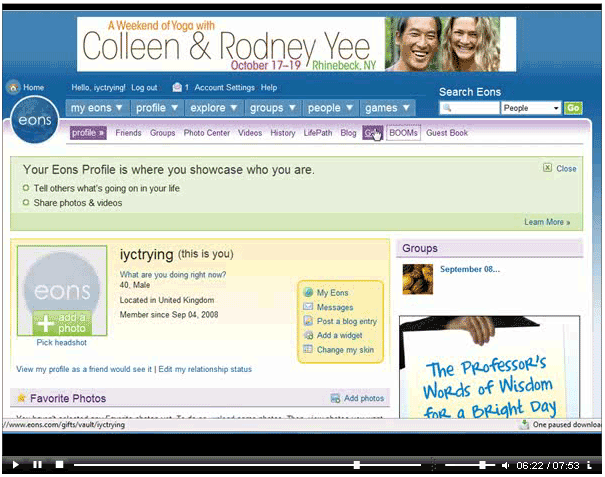The height and width of the screenshot is (477, 605).
Task: Click the video info icon
Action: [589, 465]
